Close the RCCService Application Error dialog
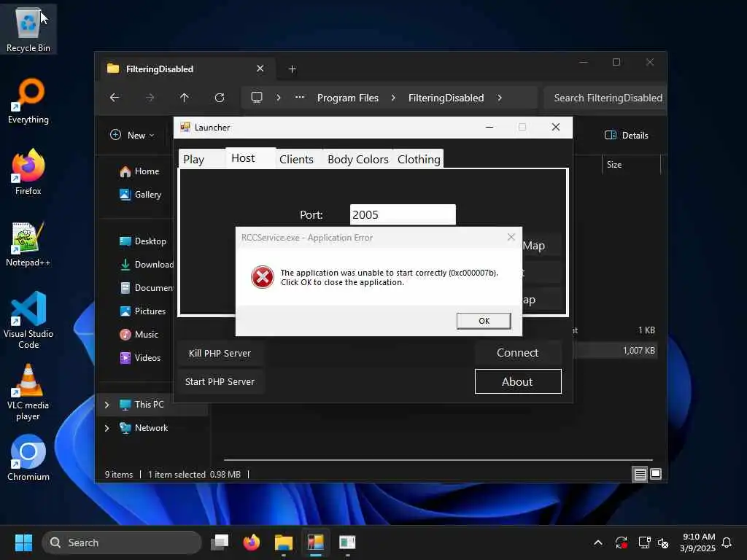 point(511,237)
